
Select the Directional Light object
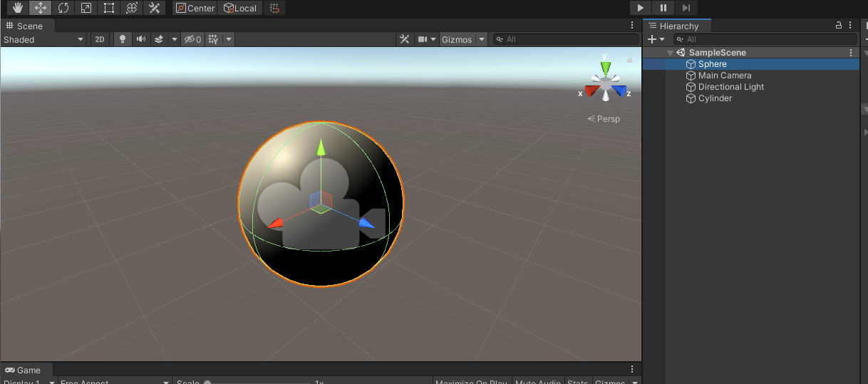[751, 87]
